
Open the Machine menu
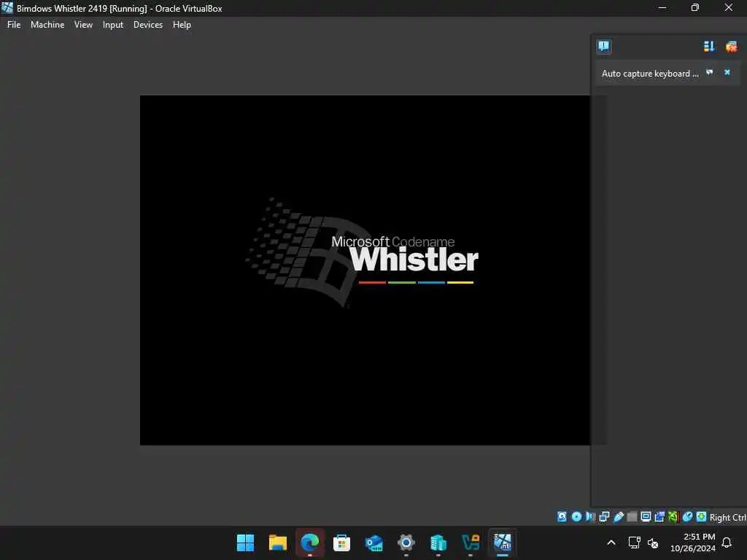click(x=47, y=25)
